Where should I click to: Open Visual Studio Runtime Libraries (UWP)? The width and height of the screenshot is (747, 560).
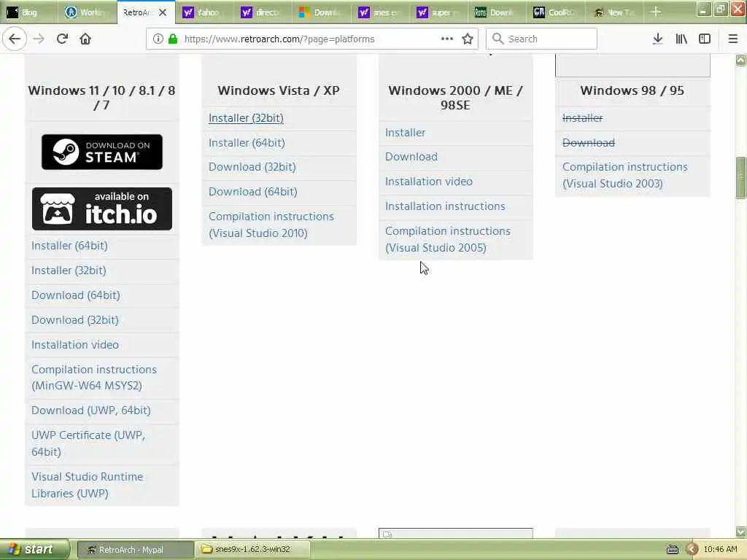point(88,485)
